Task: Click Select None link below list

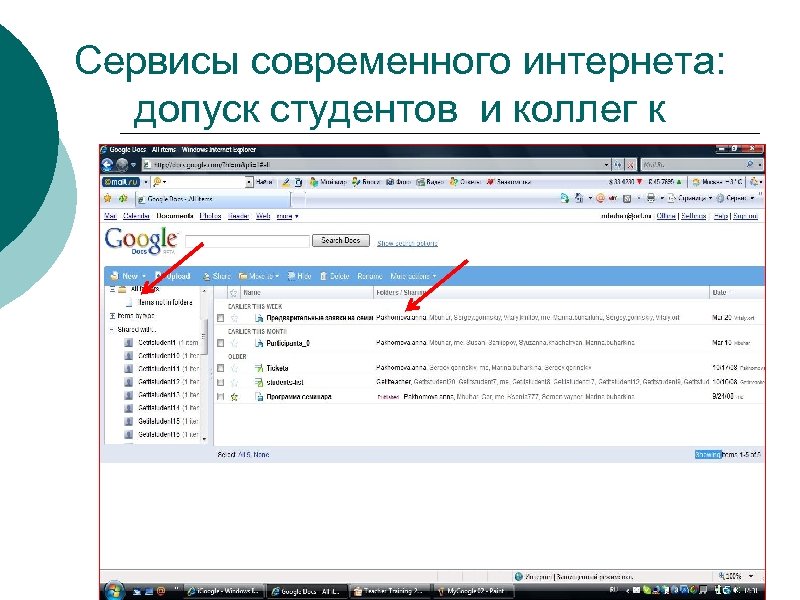Action: pyautogui.click(x=261, y=455)
